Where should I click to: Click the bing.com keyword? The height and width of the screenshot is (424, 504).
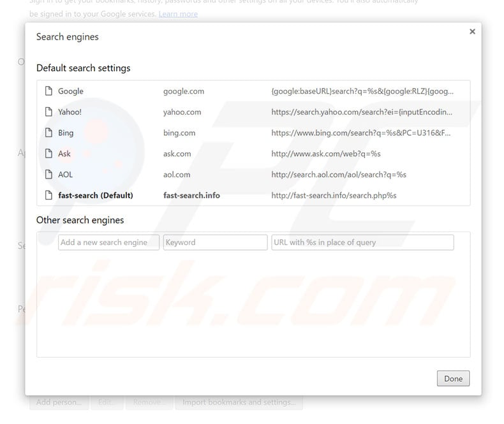(x=179, y=133)
